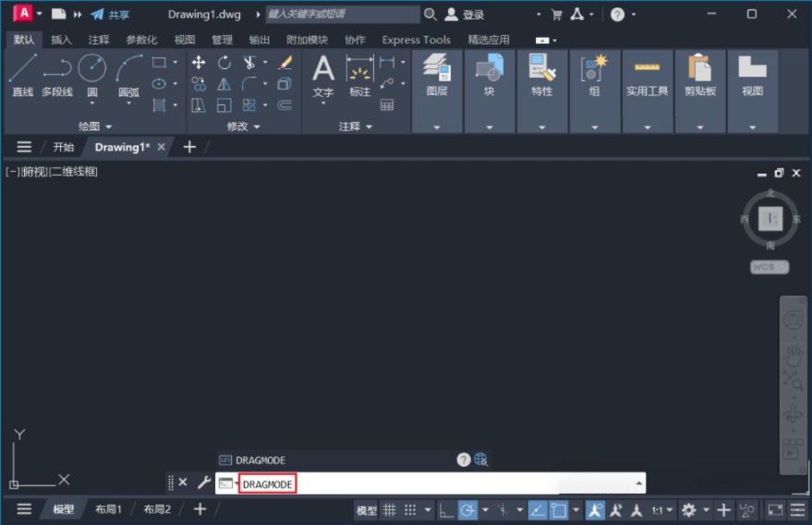Expand the Annotation (注释) panel
Viewport: 812px width, 525px height.
356,127
